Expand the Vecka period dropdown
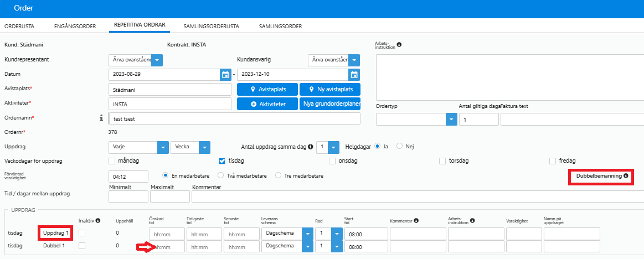644x259 pixels. click(x=204, y=147)
